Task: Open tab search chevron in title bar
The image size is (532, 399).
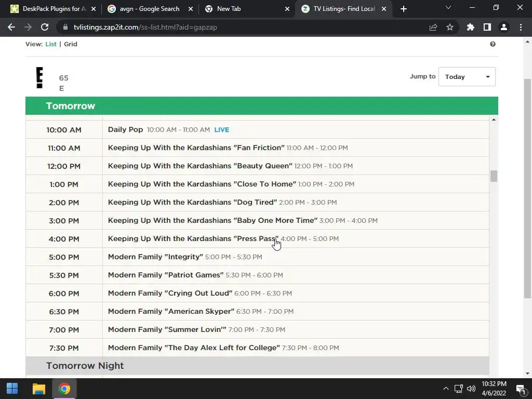Action: pos(448,7)
